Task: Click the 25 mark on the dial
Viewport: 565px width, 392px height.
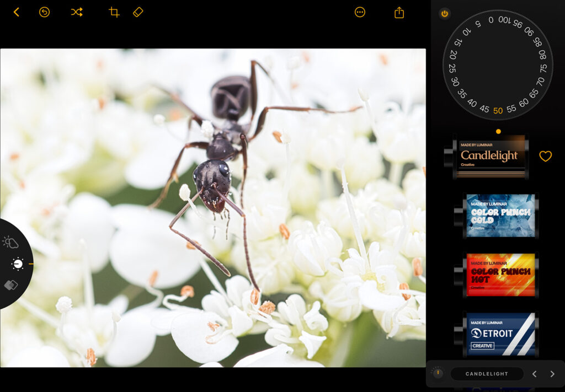Action: [x=452, y=68]
